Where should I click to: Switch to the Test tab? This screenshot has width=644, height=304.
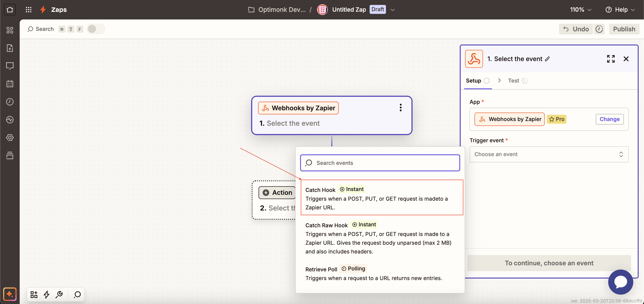[517, 81]
